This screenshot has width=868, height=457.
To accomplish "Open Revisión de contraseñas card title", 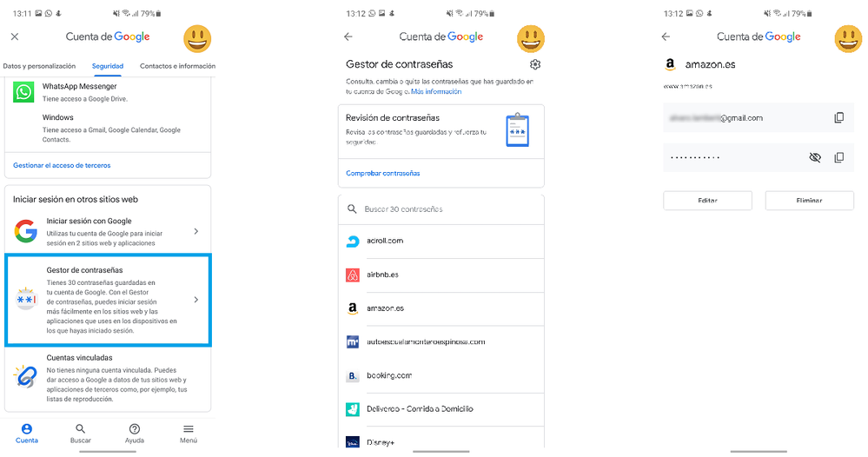I will click(x=393, y=118).
